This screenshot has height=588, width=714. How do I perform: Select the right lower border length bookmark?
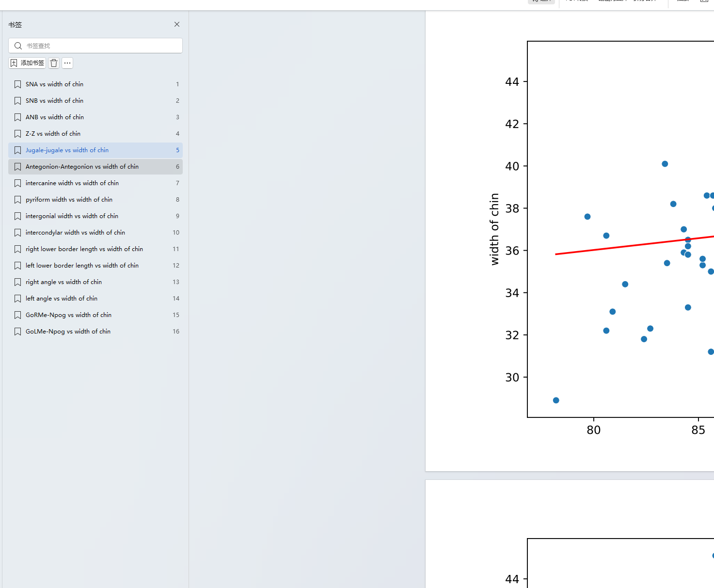tap(95, 249)
